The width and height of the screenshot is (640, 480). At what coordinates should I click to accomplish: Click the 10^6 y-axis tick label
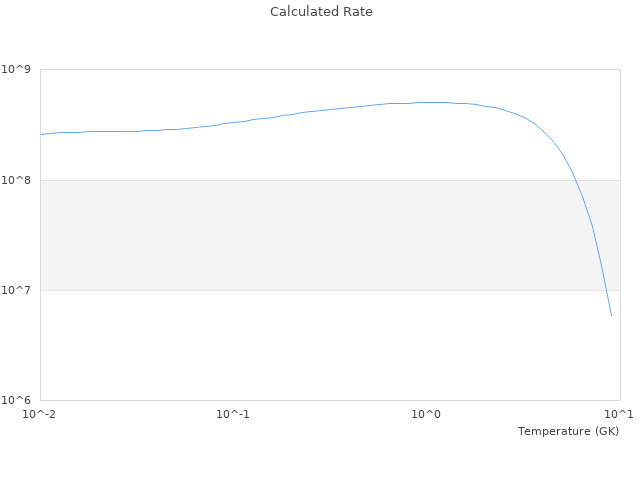point(18,400)
